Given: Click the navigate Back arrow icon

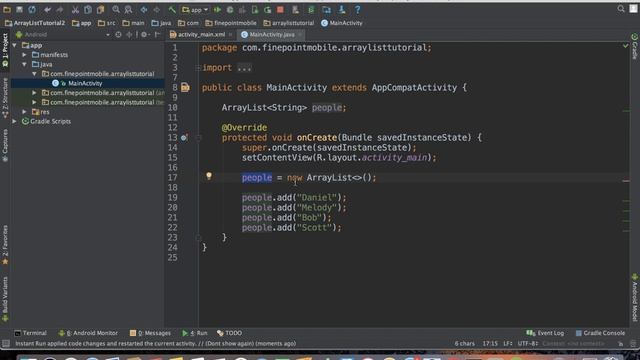Looking at the screenshot, I should pyautogui.click(x=144, y=9).
